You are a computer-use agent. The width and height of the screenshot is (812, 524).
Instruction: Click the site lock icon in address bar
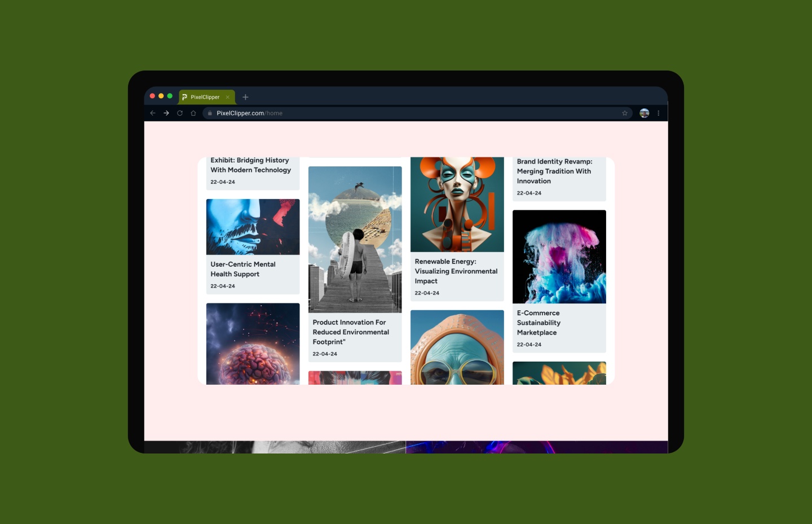point(210,113)
